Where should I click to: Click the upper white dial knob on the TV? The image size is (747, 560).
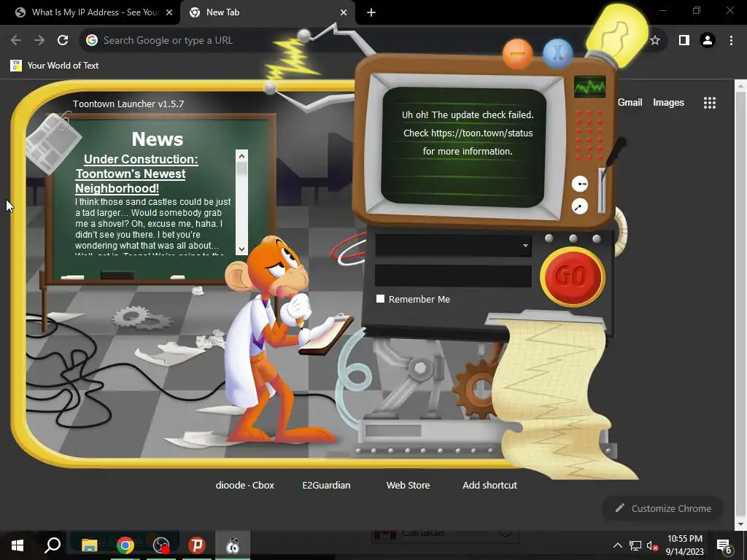point(580,184)
